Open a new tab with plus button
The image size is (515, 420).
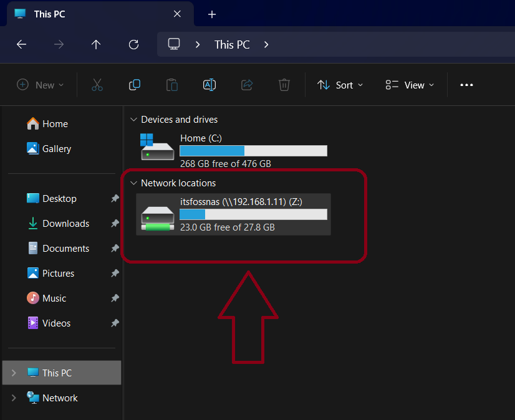(x=212, y=14)
